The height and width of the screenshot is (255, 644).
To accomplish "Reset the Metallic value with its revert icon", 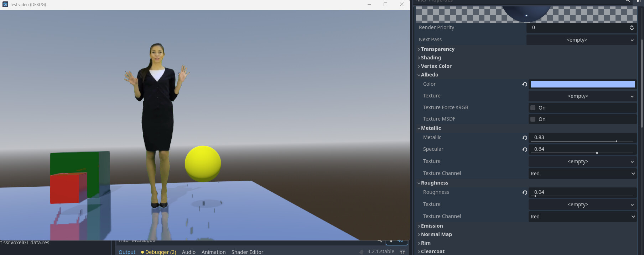I will [525, 138].
